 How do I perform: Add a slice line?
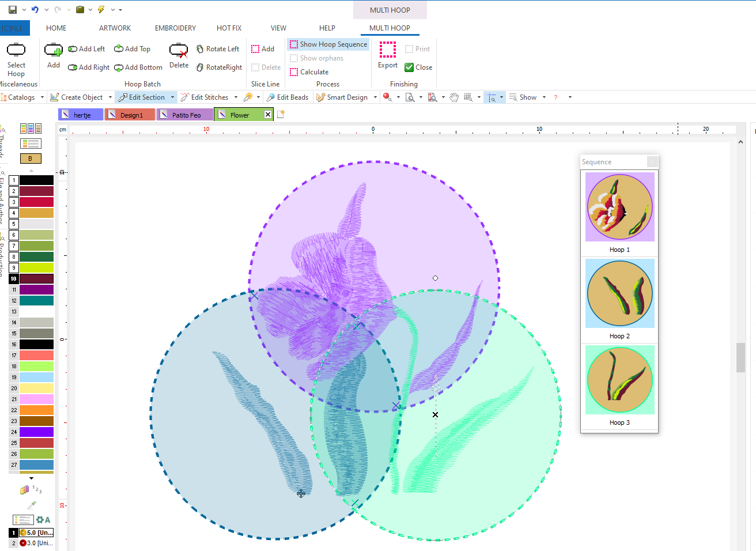coord(263,49)
